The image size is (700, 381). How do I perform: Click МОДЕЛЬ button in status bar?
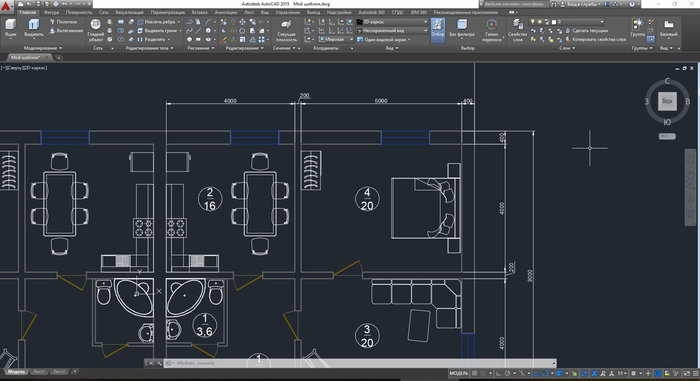click(458, 373)
